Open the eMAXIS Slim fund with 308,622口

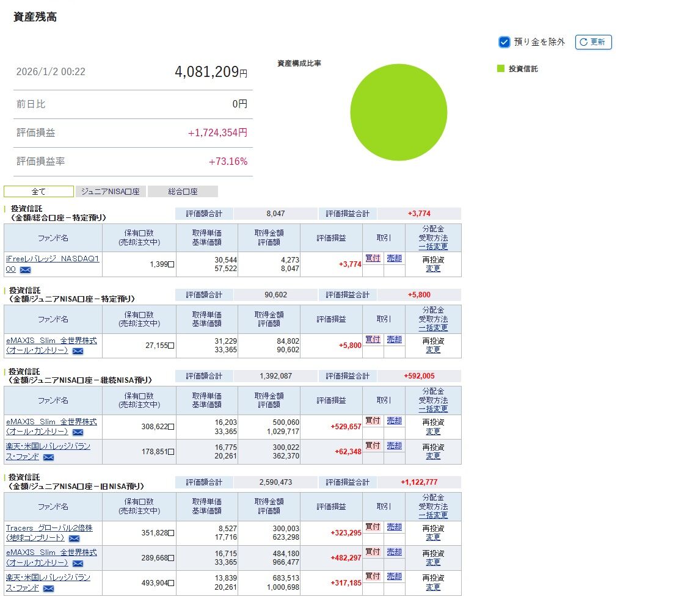[51, 421]
